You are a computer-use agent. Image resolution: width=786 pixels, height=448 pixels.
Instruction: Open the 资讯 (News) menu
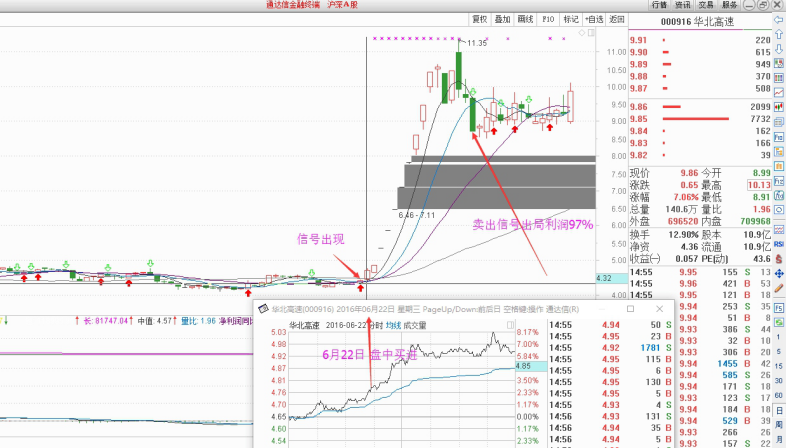(682, 5)
